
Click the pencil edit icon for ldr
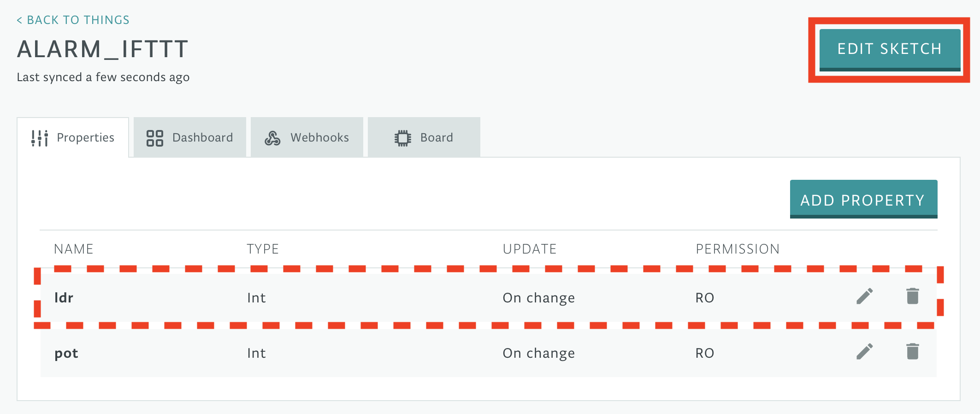click(864, 296)
